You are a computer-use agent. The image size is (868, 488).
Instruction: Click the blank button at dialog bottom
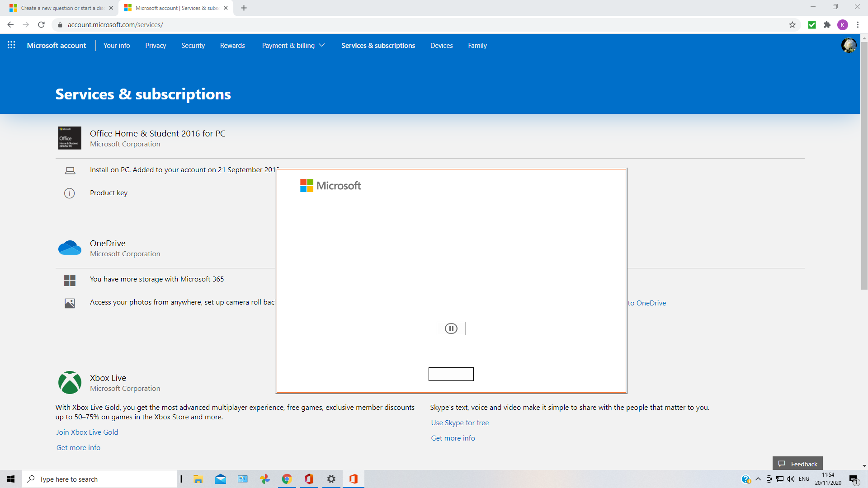451,374
